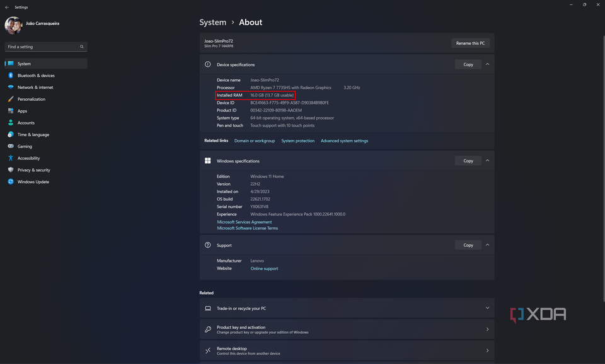Copy the Windows specifications

(468, 161)
